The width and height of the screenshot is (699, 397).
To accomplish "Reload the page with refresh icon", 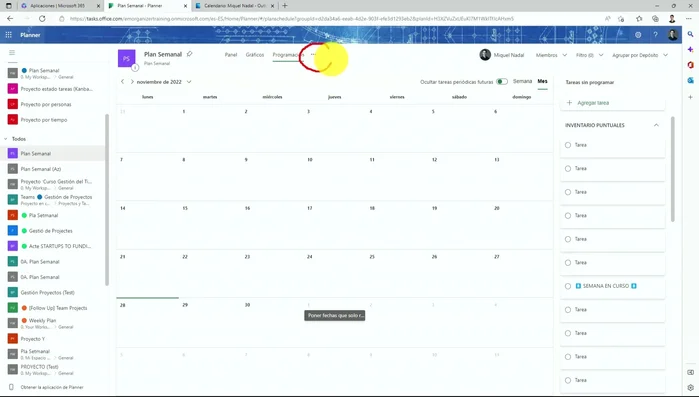I will coord(42,19).
